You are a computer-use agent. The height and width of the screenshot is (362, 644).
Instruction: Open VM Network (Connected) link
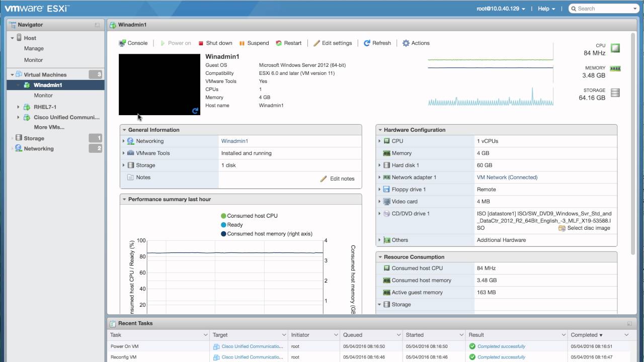[507, 177]
